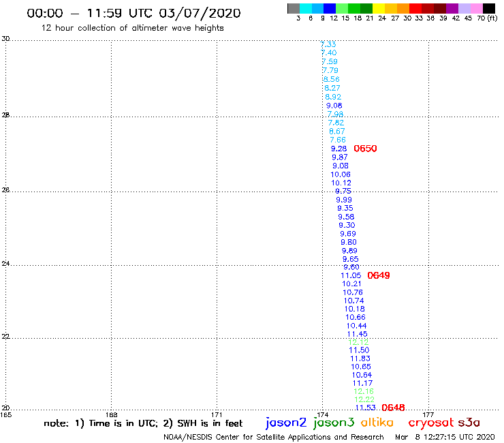
Task: Select the black swatch ending the legend
Action: 488,8
